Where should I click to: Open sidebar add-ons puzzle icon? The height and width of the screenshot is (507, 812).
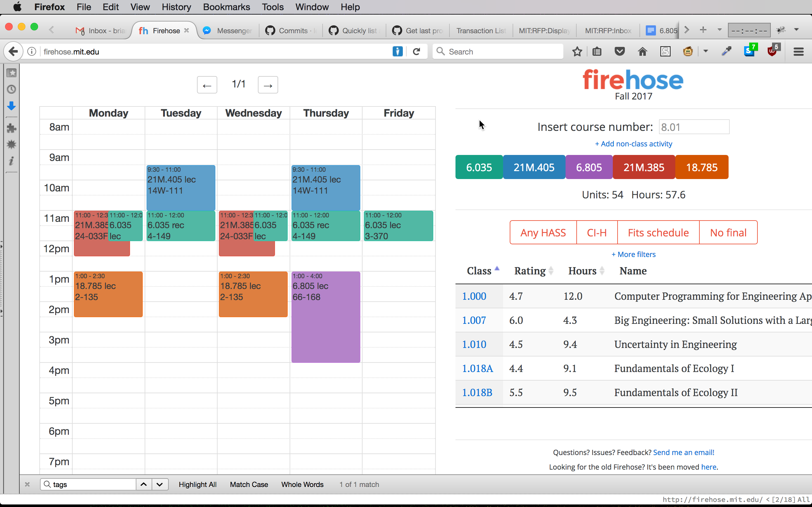tap(11, 128)
